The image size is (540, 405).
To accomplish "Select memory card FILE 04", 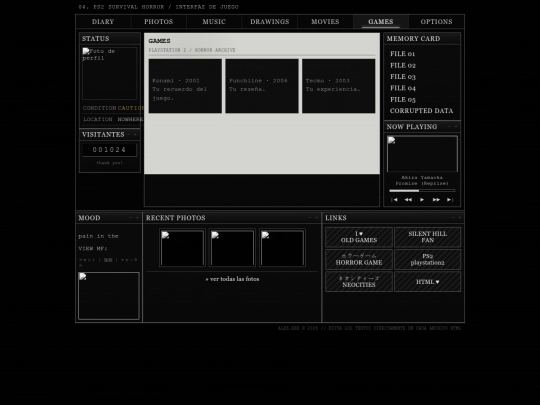I will [403, 88].
